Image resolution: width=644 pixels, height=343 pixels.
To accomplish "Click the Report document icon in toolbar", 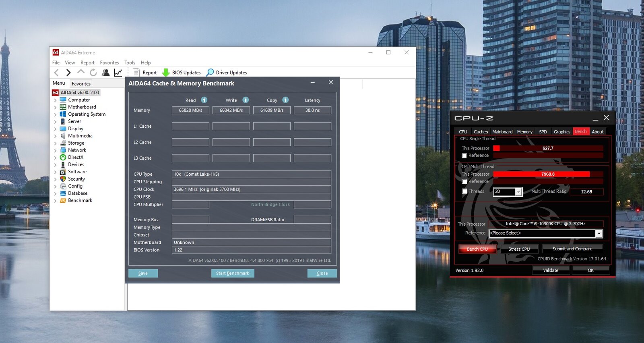I will point(136,73).
